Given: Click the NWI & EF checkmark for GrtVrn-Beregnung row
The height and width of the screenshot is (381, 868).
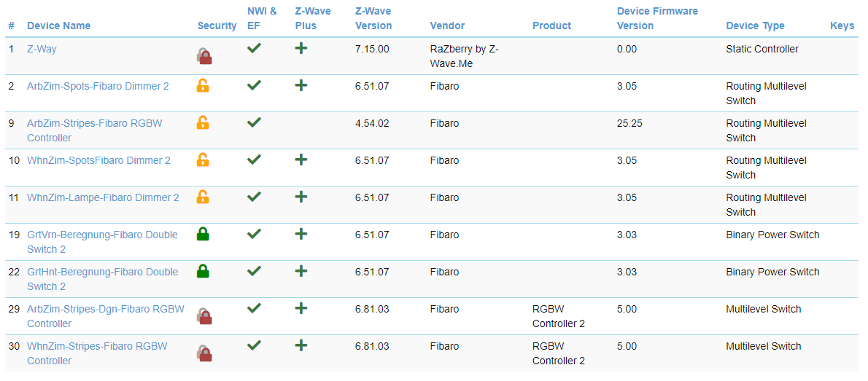Looking at the screenshot, I should point(254,234).
